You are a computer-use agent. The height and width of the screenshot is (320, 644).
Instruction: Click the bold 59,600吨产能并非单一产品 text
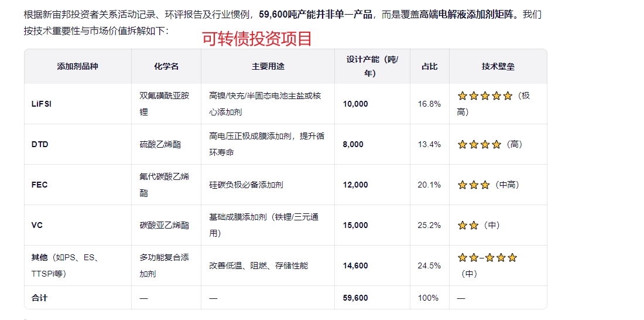(x=316, y=14)
